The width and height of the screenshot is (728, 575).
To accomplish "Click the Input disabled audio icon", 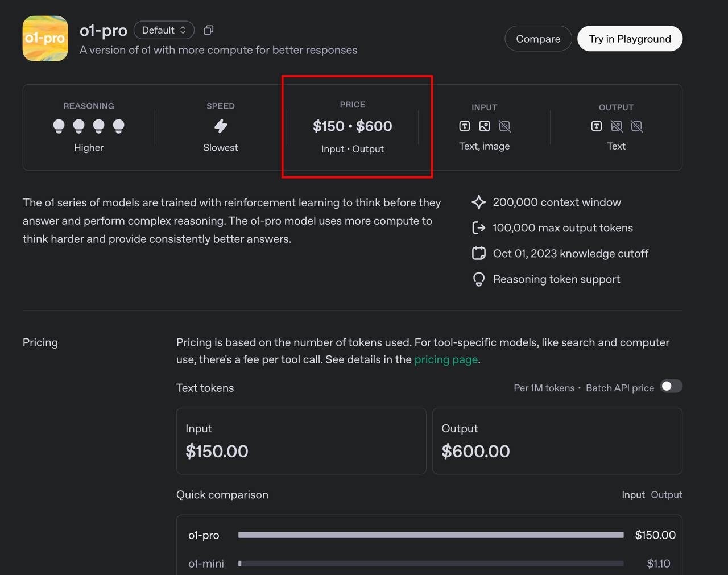I will (504, 126).
